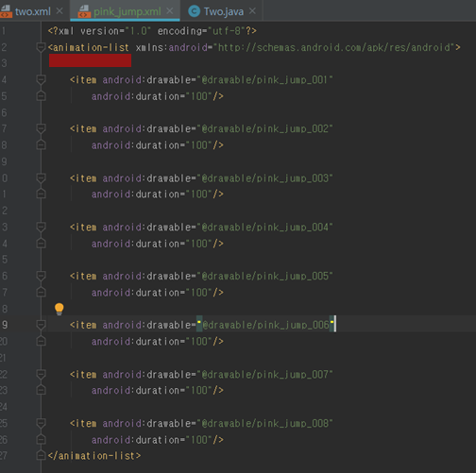Screen dimensions: 476x473
Task: Click the Java class icon on Two.java tab
Action: tap(194, 11)
